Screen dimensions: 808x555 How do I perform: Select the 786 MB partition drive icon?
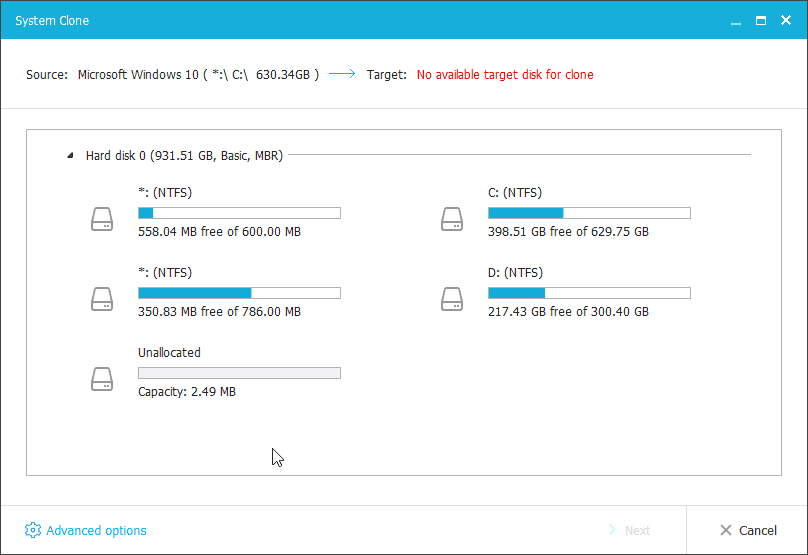point(102,298)
